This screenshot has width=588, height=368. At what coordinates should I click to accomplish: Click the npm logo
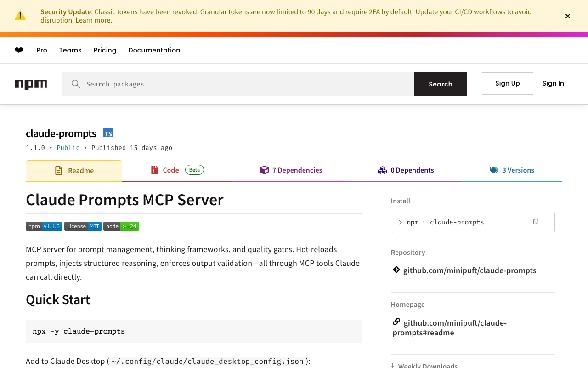click(x=31, y=84)
